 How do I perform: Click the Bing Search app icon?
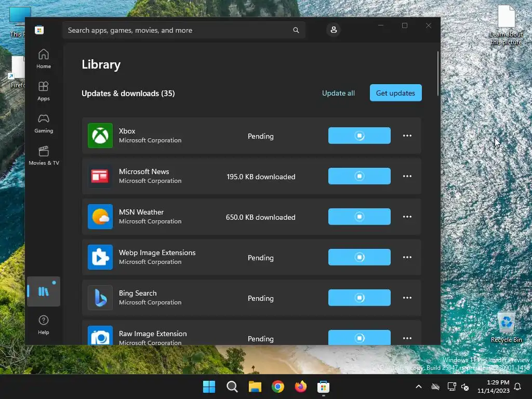coord(100,298)
